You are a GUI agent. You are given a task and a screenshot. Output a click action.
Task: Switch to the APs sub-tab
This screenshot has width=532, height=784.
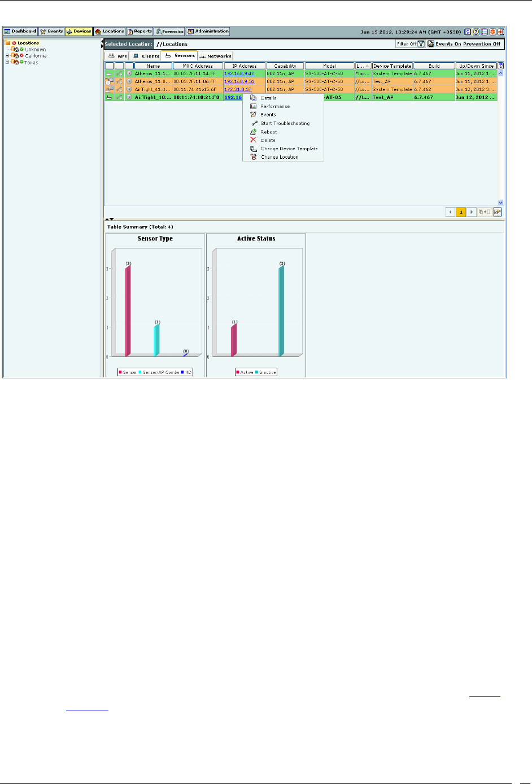click(117, 56)
